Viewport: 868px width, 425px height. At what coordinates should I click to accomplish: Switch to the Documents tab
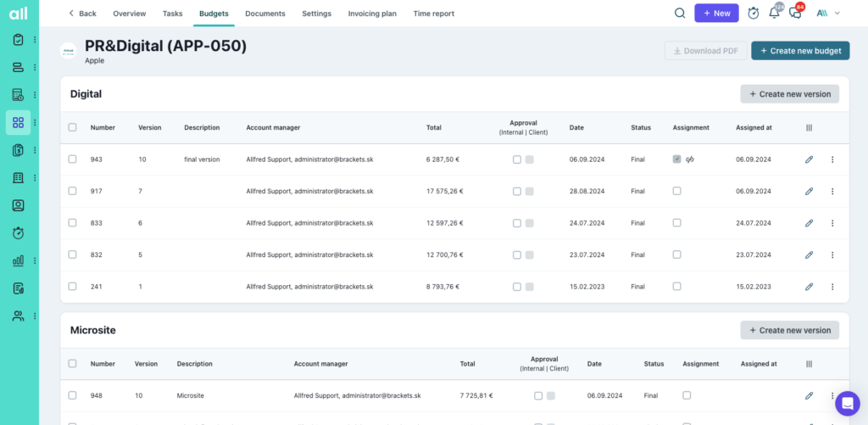tap(265, 14)
